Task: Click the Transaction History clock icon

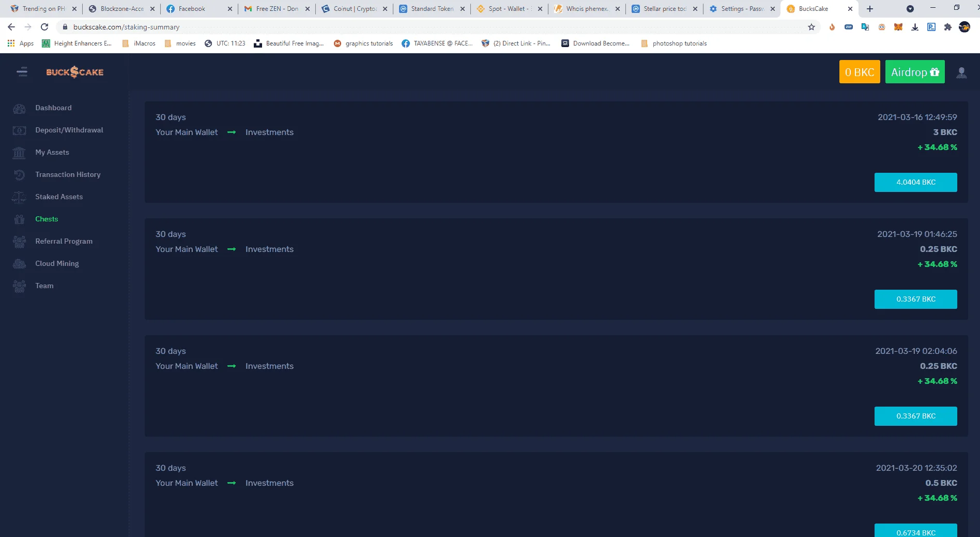Action: pos(20,175)
